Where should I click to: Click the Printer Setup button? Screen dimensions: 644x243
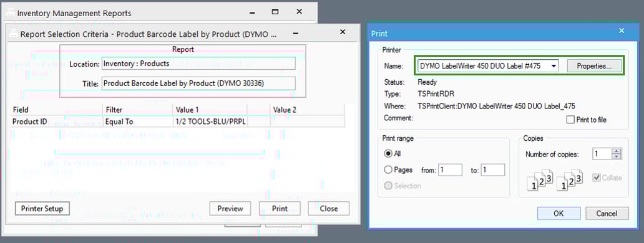(42, 209)
